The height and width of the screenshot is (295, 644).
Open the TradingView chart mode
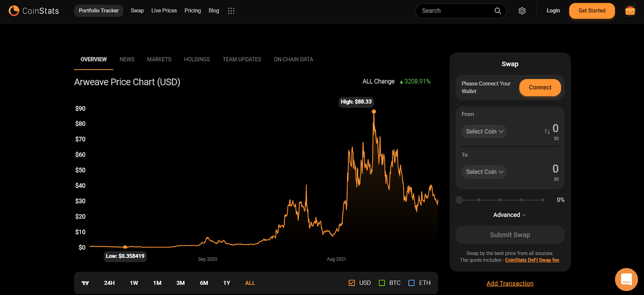tap(85, 283)
